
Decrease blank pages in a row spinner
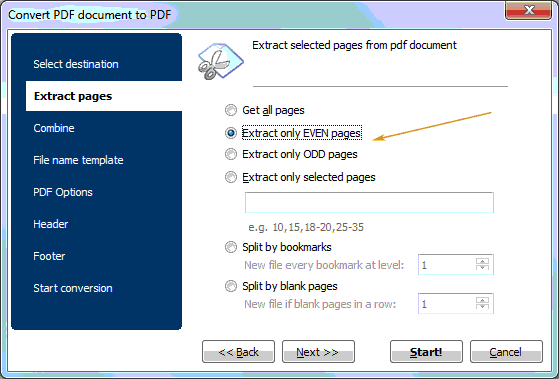482,306
